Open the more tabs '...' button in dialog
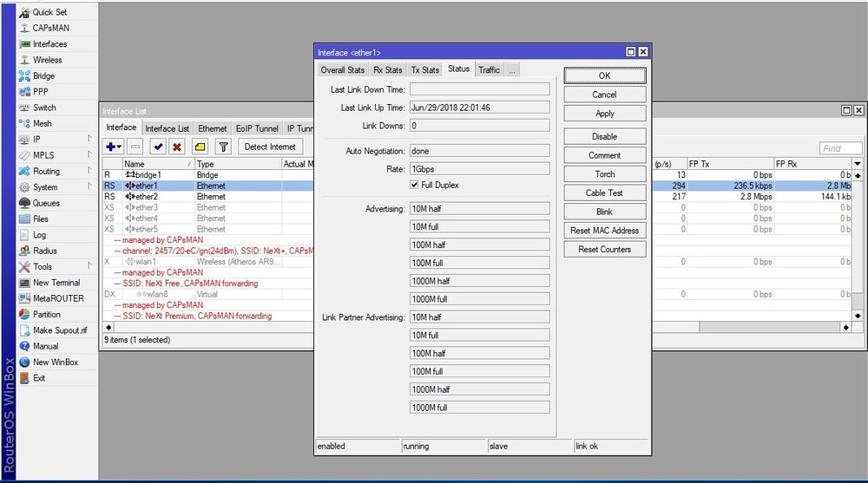The height and width of the screenshot is (483, 868). (x=512, y=69)
